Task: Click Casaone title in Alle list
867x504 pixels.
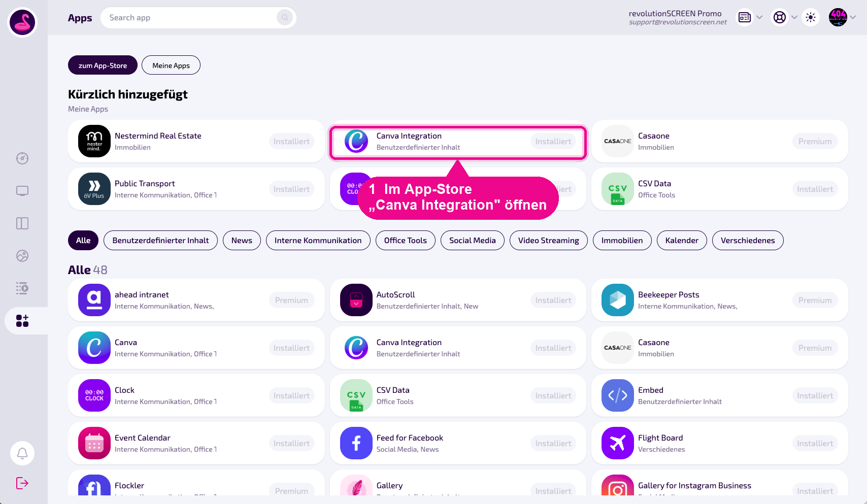Action: point(654,342)
